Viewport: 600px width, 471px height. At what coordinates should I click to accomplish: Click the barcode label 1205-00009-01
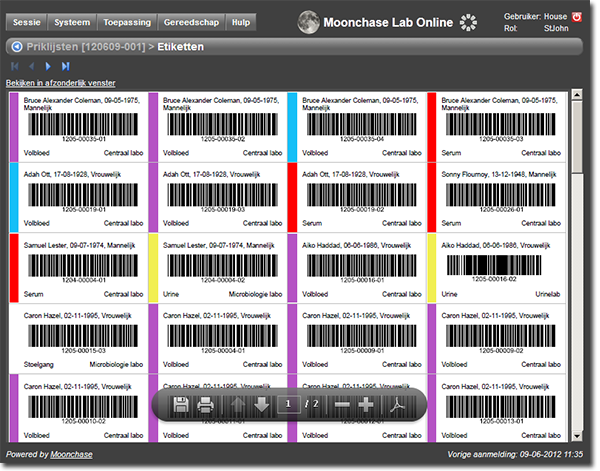click(x=362, y=339)
